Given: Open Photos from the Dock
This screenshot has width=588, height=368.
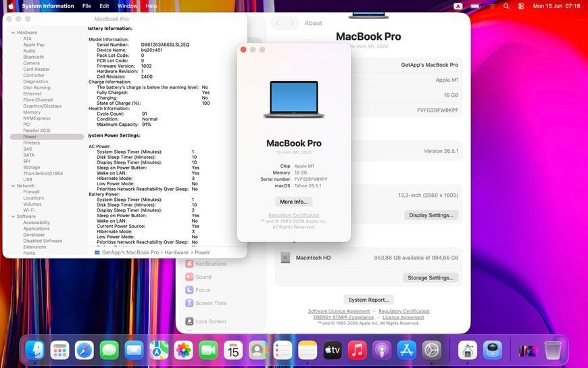Looking at the screenshot, I should [183, 350].
